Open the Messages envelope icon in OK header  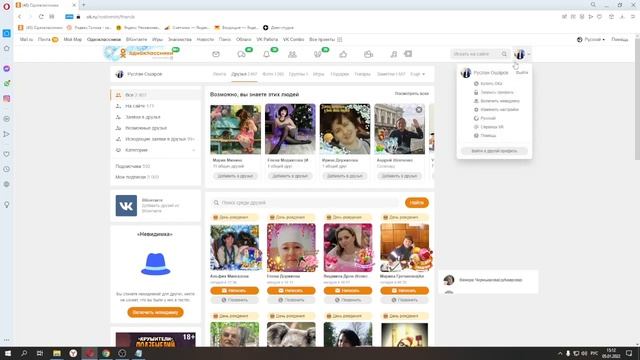216,54
